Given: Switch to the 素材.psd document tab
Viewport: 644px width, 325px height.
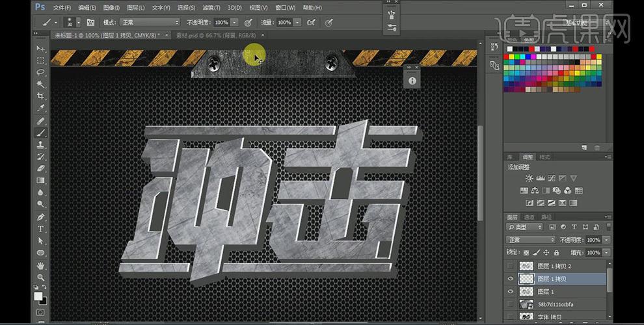Looking at the screenshot, I should pyautogui.click(x=216, y=35).
